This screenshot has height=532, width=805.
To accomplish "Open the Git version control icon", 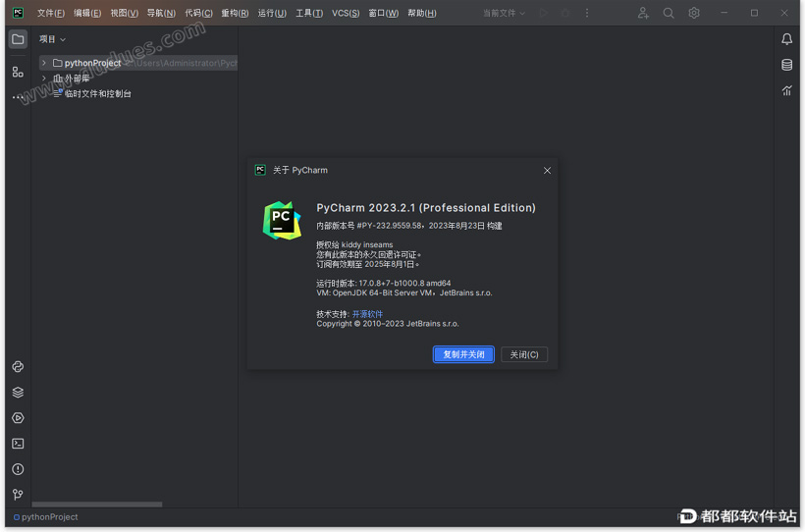I will coord(18,495).
